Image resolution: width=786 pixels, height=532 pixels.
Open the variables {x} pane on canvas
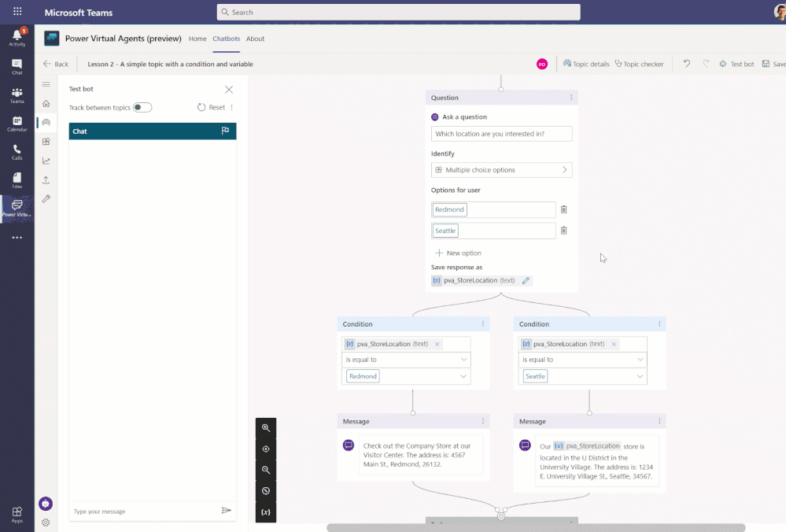tap(266, 512)
